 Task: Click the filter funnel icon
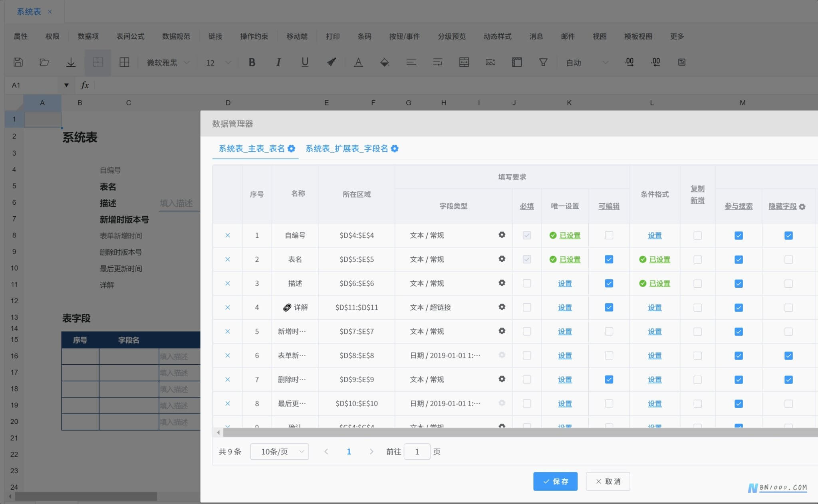[x=543, y=62]
